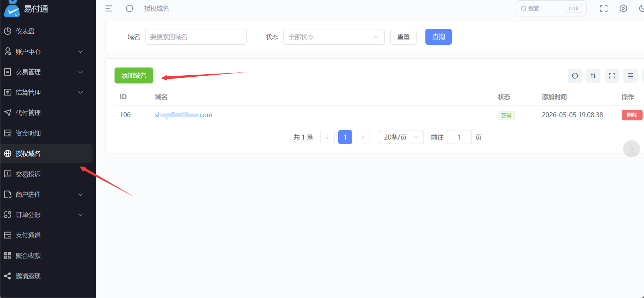Screen dimensions: 644x298
Task: Open the settings hexagon icon in header
Action: tap(623, 9)
